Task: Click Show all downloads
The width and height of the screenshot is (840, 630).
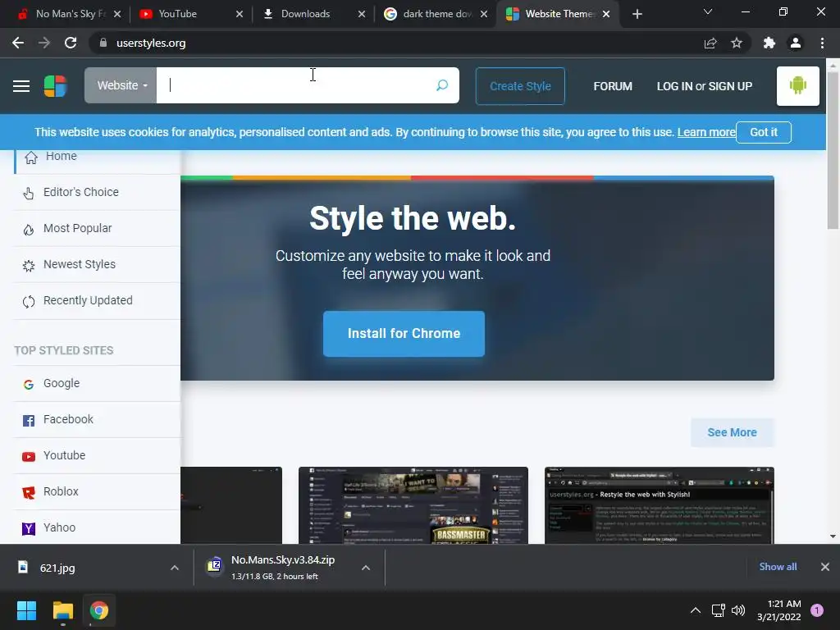Action: 778,567
